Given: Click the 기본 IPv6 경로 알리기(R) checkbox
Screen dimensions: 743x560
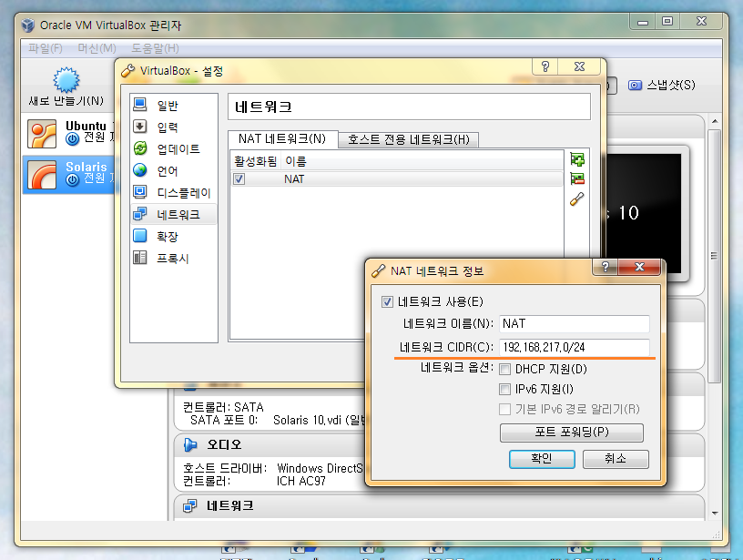Looking at the screenshot, I should [x=505, y=410].
